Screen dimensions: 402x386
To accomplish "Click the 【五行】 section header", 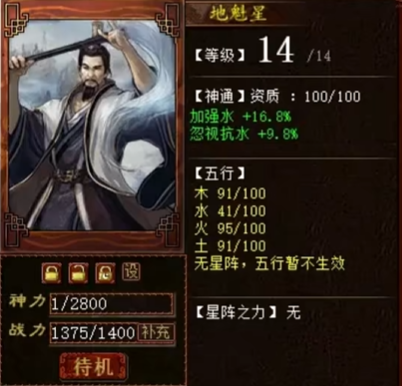I will (x=220, y=174).
